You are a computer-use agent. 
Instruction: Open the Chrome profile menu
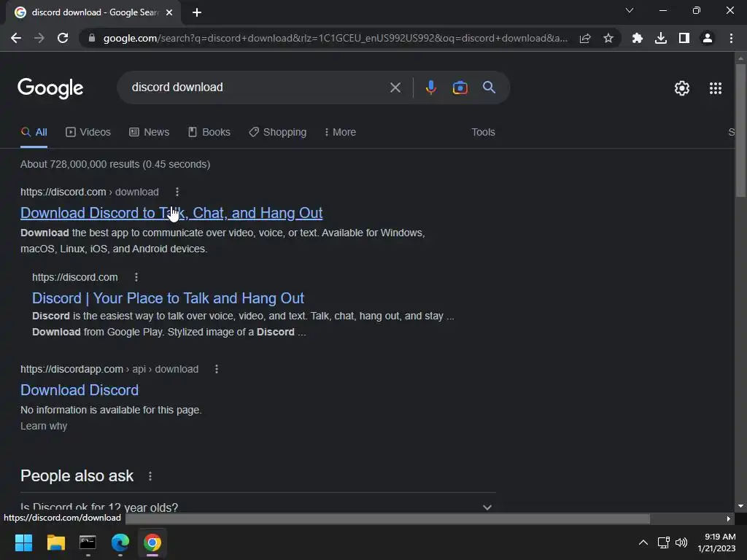(x=708, y=38)
